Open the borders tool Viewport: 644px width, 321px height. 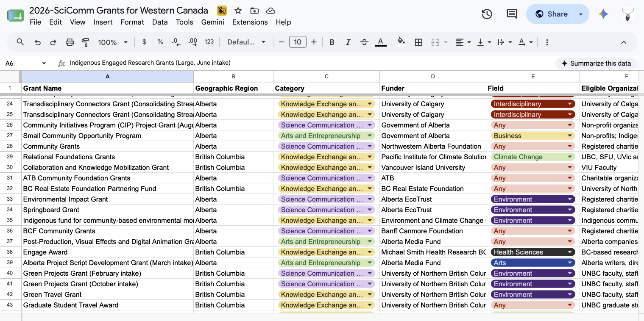[418, 42]
